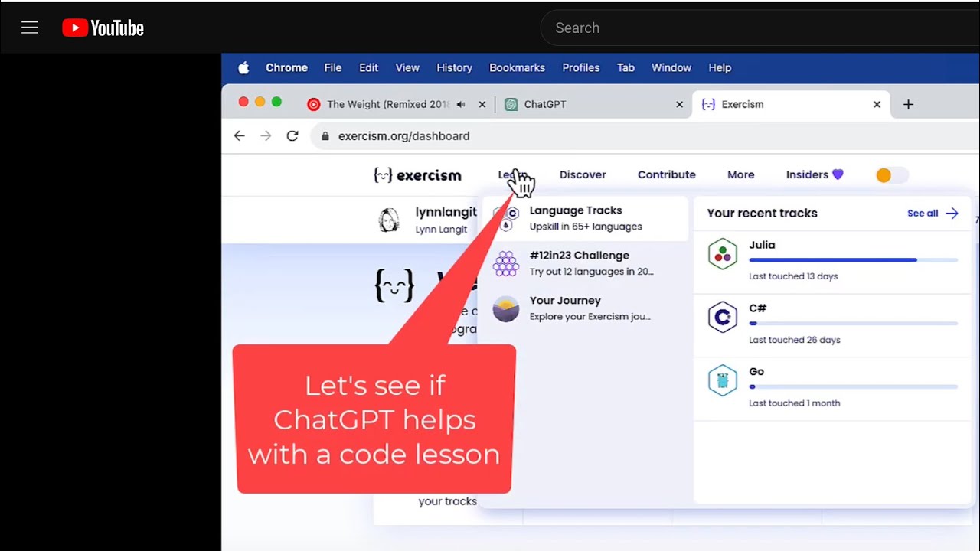Click 'Last touched 26 days' text
Screen dimensions: 980x551
794,340
